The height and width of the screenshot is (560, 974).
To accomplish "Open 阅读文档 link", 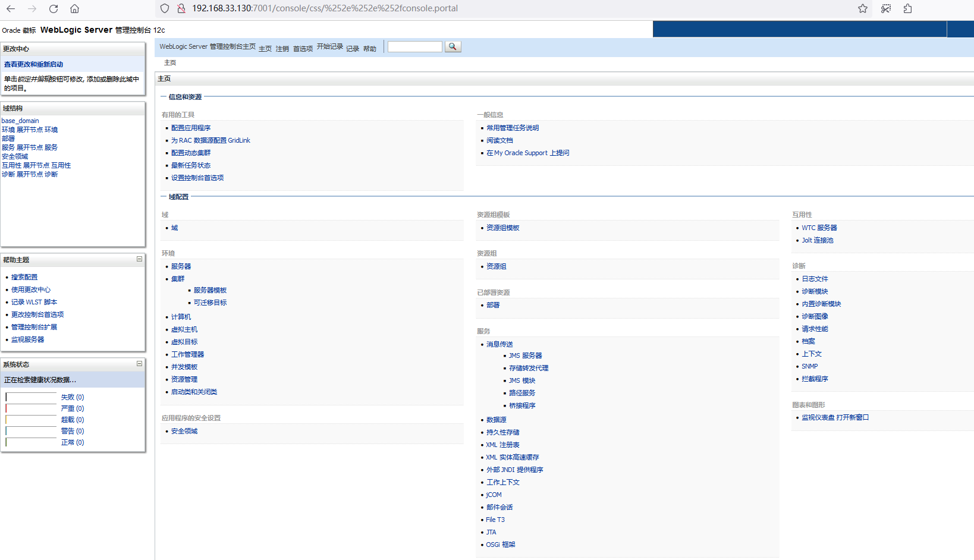I will (499, 140).
